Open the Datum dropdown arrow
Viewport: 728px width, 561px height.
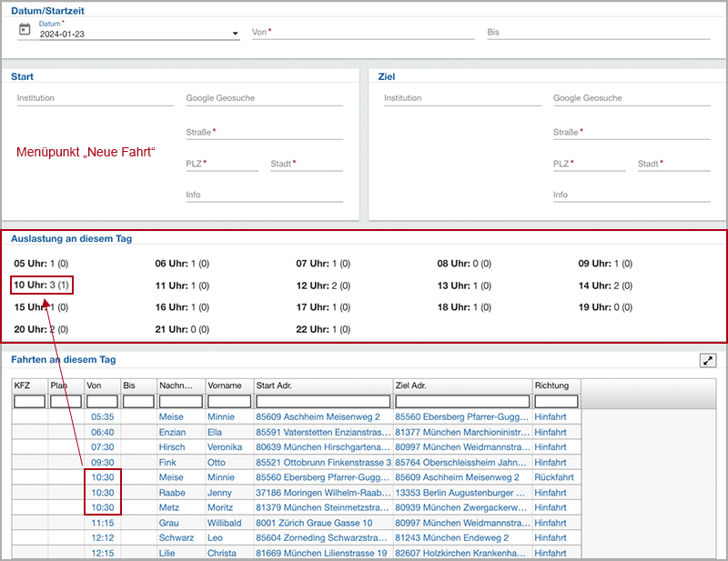(236, 35)
